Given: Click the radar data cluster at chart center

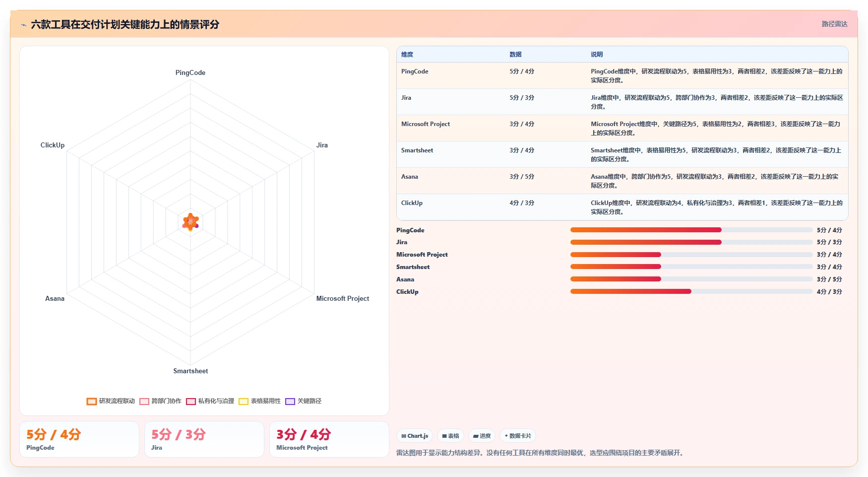Looking at the screenshot, I should [x=190, y=222].
